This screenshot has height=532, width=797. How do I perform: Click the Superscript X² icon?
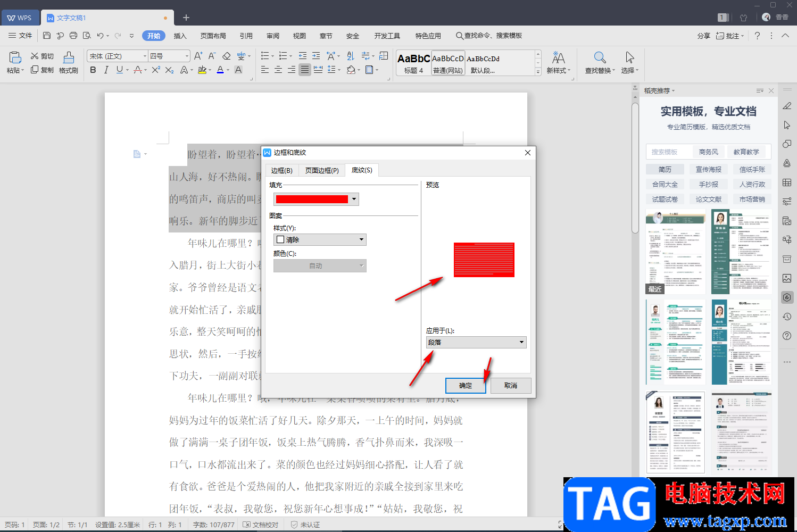point(156,70)
